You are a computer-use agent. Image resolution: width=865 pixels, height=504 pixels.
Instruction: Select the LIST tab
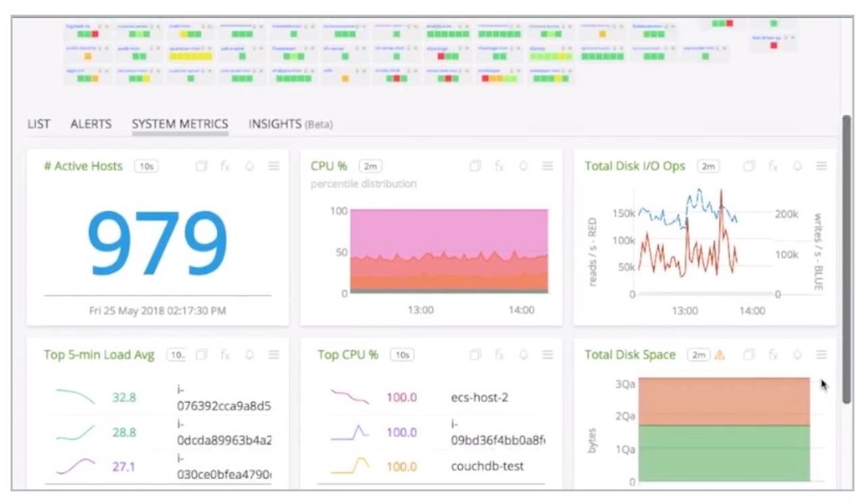pyautogui.click(x=39, y=124)
